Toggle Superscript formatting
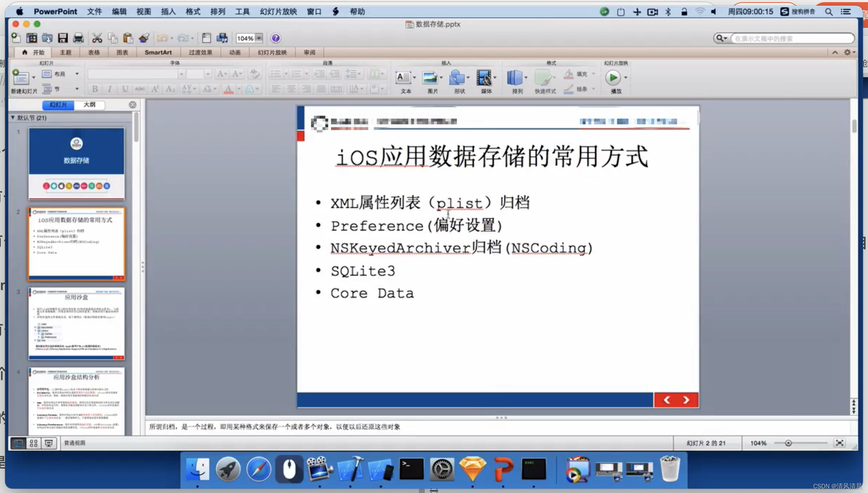This screenshot has width=868, height=493. (x=155, y=89)
